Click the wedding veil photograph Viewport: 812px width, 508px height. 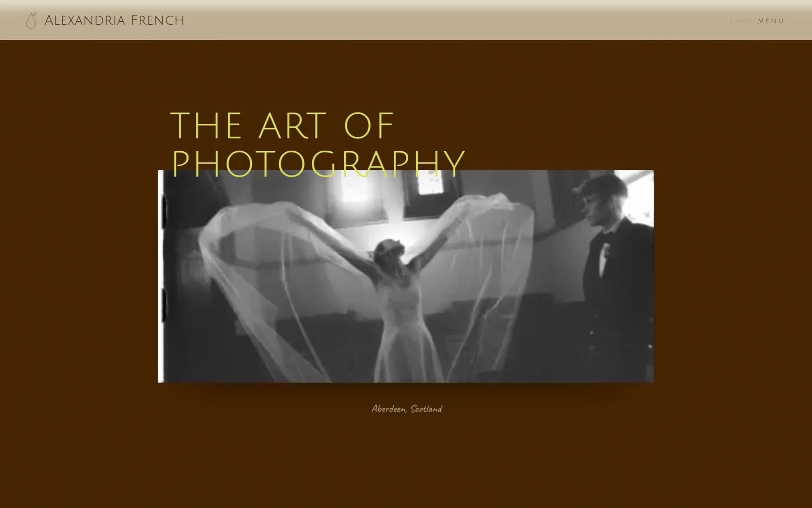coord(406,276)
